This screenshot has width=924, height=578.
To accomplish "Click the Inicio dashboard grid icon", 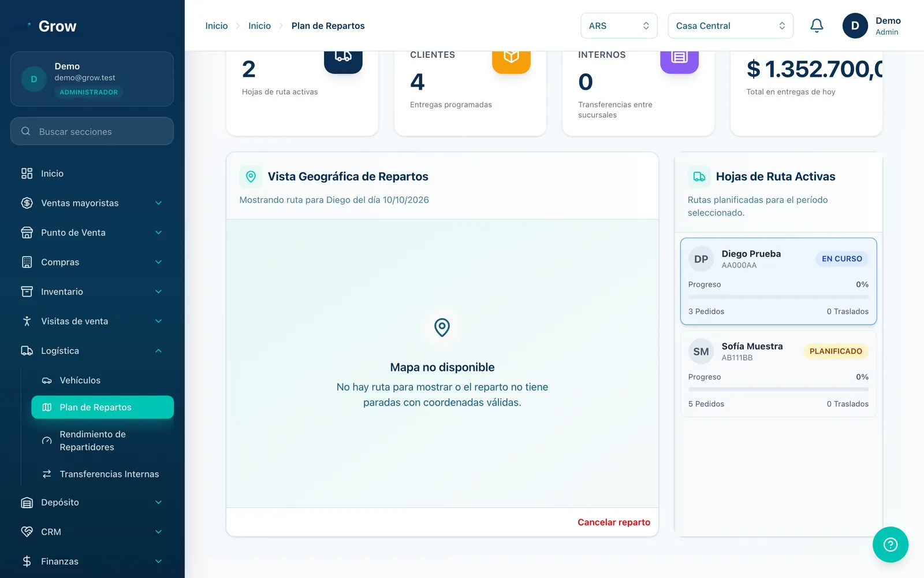I will point(27,173).
